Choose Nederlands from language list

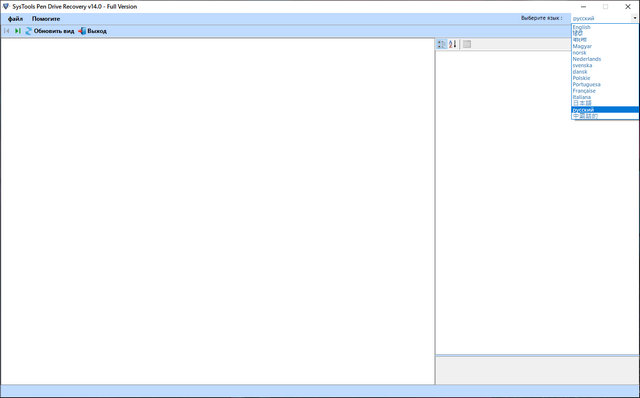605,59
